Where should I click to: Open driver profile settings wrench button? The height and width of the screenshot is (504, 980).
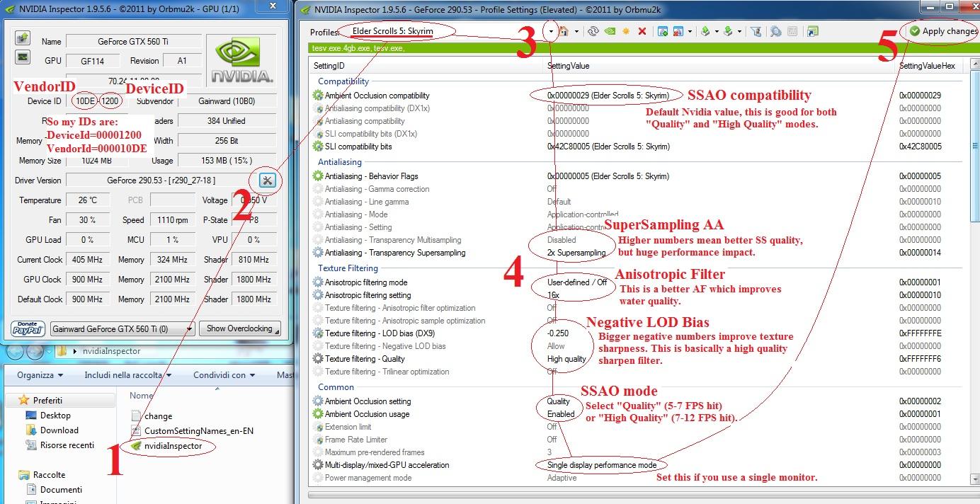click(267, 181)
